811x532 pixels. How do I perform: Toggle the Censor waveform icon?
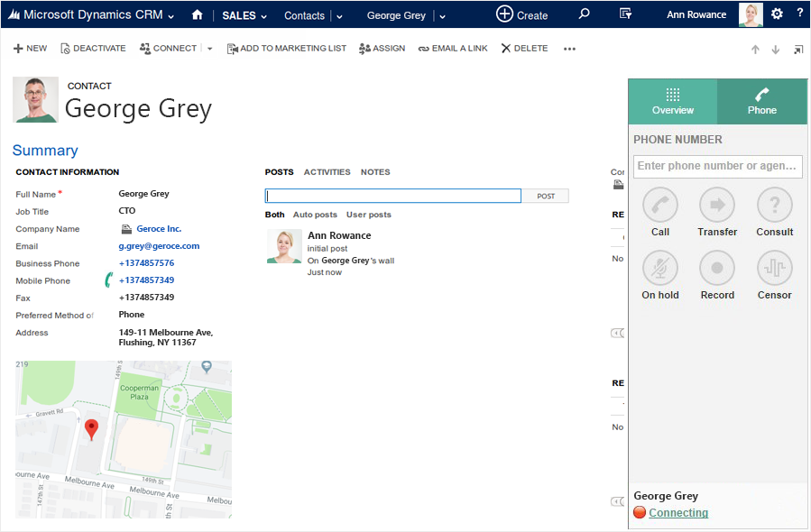(774, 268)
